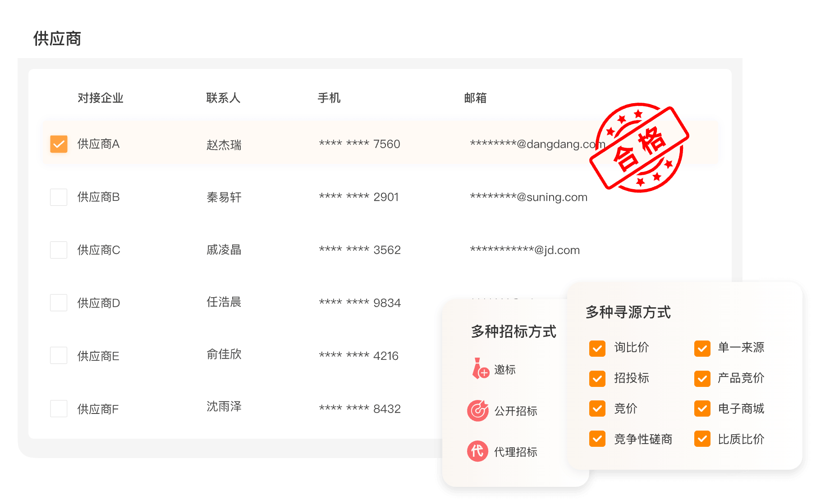Tick the checkbox for 供应商C
Screen dimensions: 816x504
(59, 250)
